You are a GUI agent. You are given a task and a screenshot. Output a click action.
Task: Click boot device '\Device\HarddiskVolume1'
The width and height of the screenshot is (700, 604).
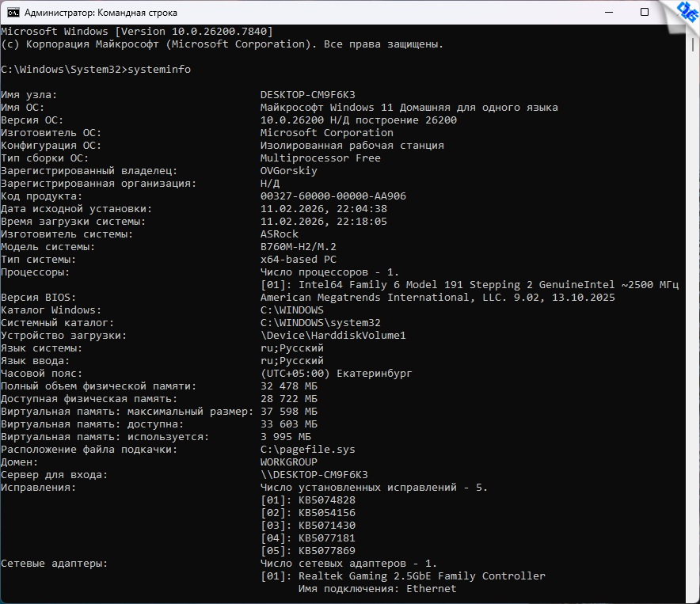pos(333,336)
